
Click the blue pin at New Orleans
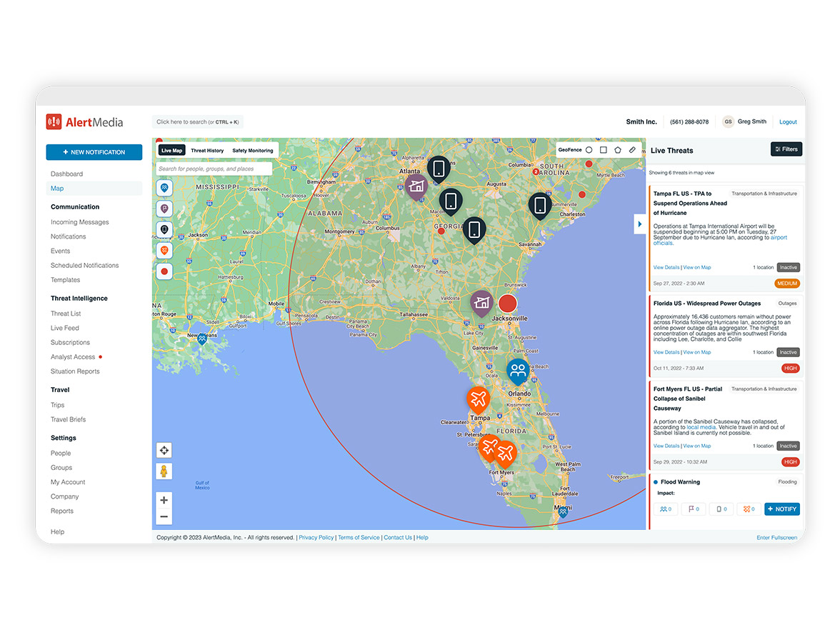tap(202, 339)
